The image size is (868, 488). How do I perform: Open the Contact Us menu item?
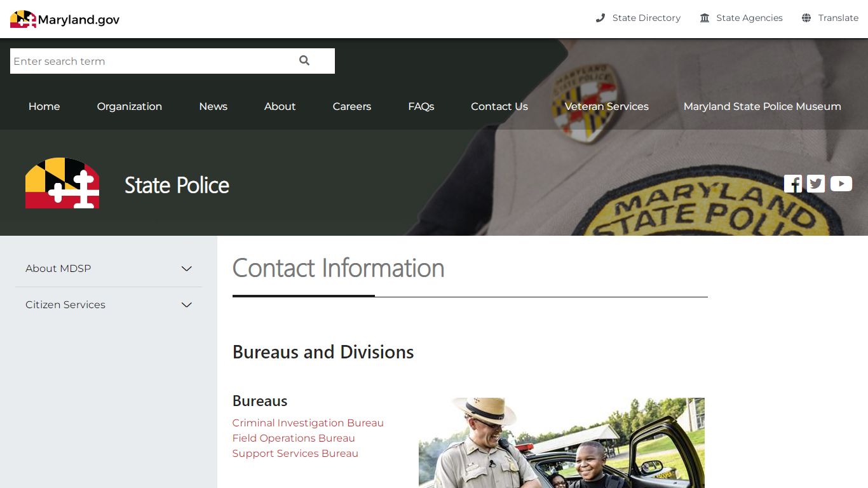click(499, 106)
